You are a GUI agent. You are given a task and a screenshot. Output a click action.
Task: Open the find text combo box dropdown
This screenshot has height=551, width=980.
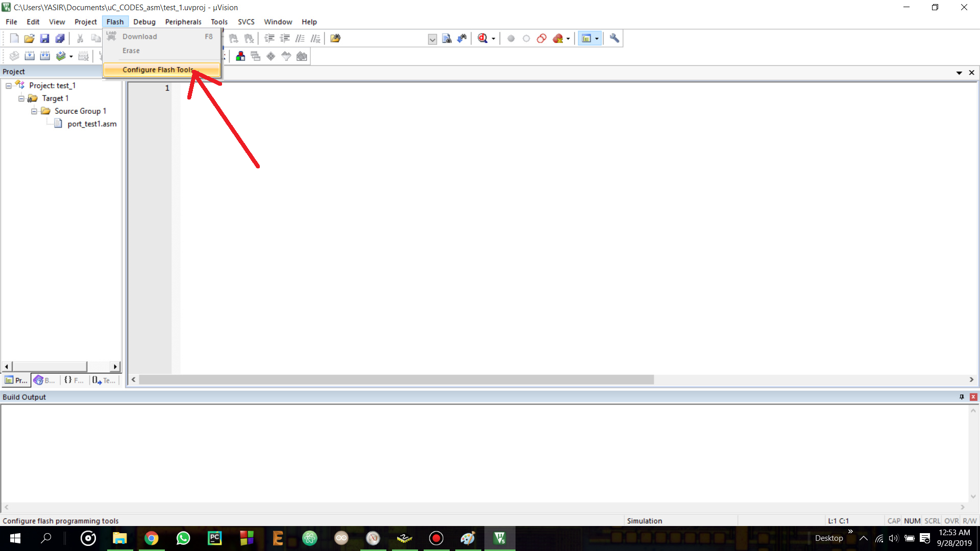(x=432, y=39)
